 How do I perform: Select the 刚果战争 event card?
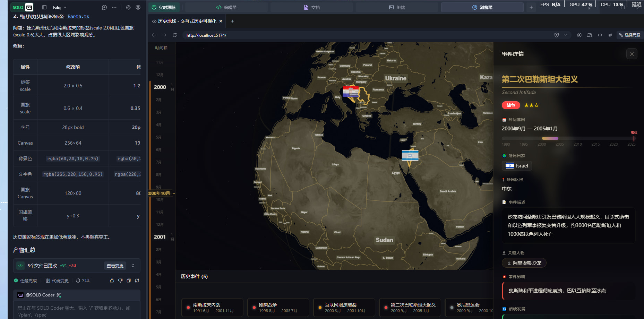(278, 308)
